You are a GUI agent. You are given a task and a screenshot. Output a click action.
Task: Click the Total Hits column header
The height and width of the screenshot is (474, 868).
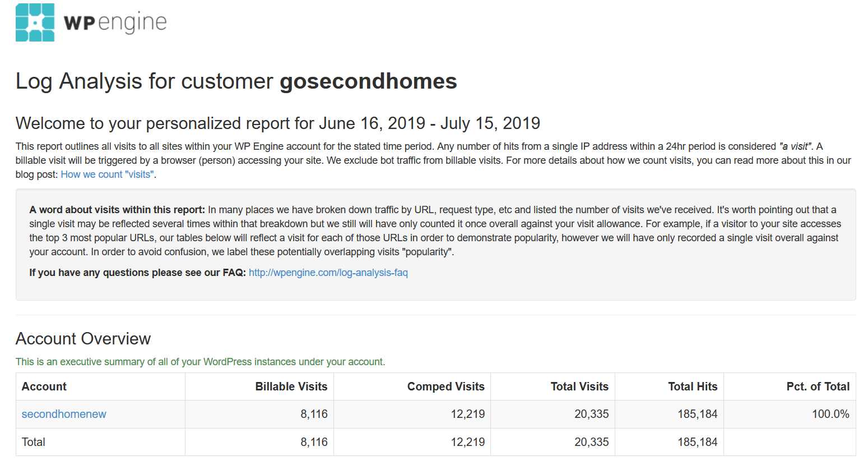coord(693,386)
